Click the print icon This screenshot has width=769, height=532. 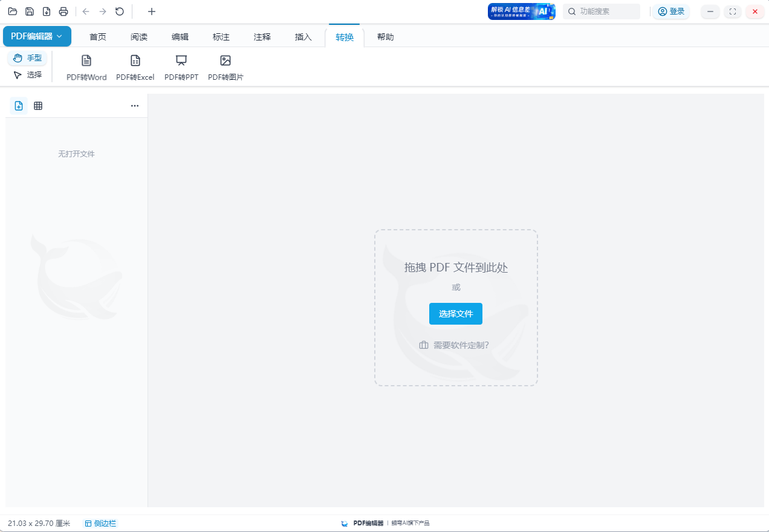(63, 11)
